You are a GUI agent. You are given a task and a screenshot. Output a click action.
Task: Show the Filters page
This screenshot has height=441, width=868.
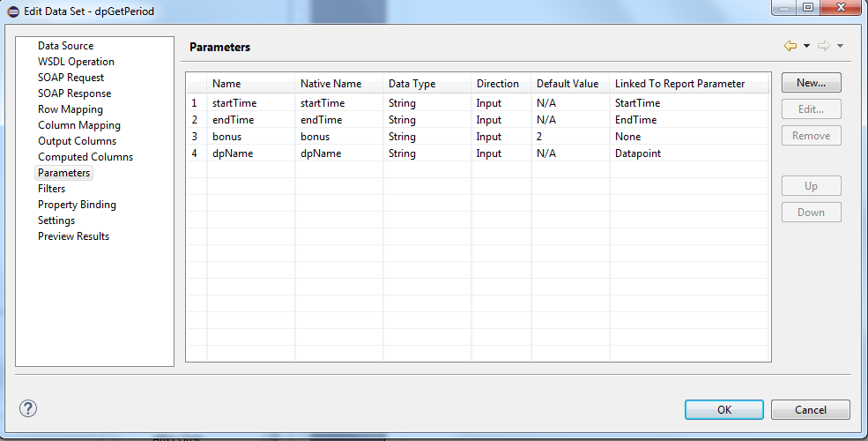click(51, 189)
